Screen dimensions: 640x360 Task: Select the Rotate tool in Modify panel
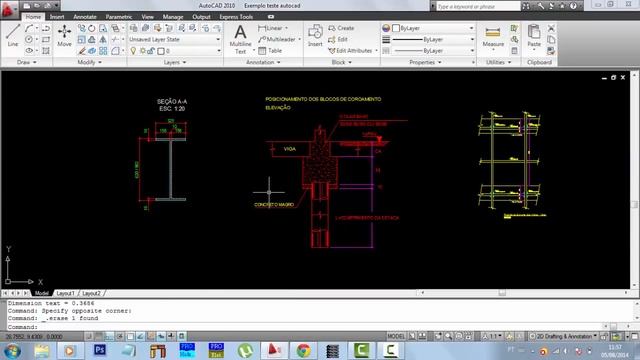92,28
